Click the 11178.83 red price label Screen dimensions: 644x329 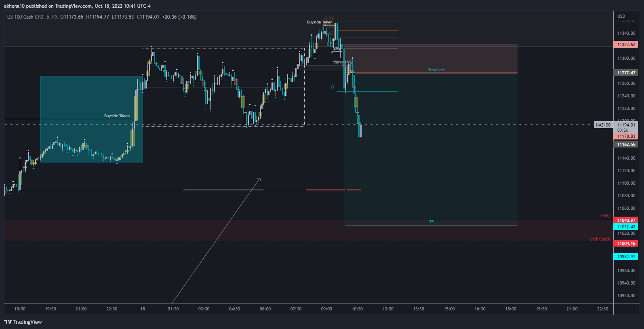click(626, 136)
